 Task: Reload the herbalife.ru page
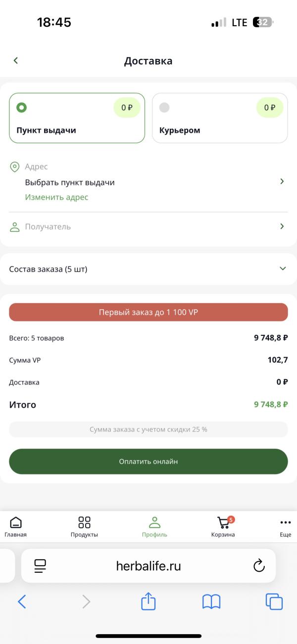click(259, 566)
